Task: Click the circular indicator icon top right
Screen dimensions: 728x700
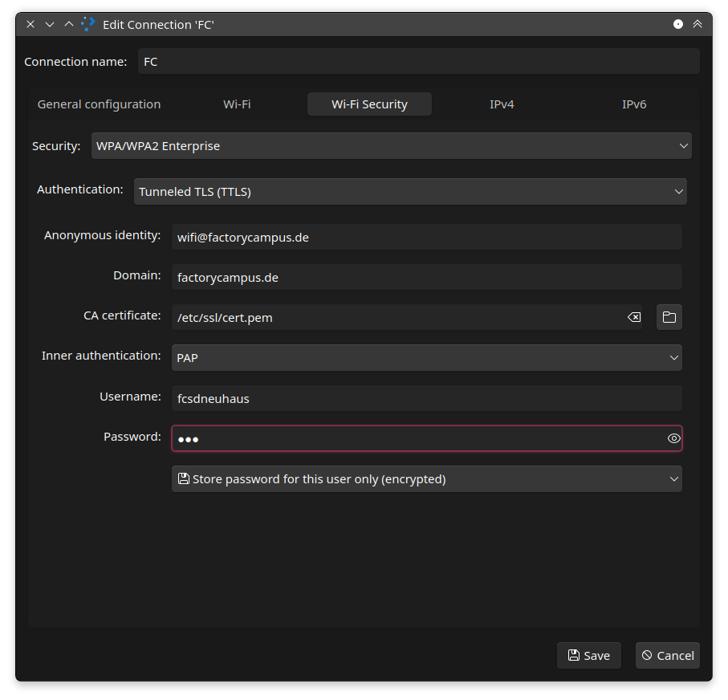Action: 677,24
